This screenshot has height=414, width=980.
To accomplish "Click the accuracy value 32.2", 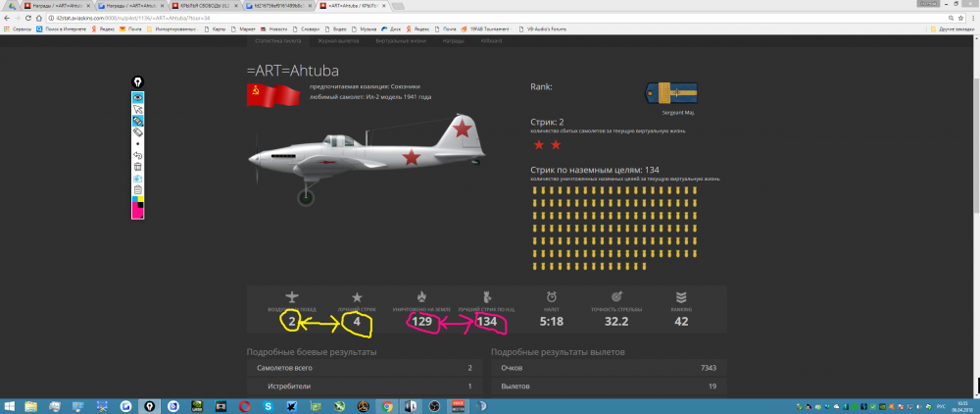I will [x=615, y=322].
